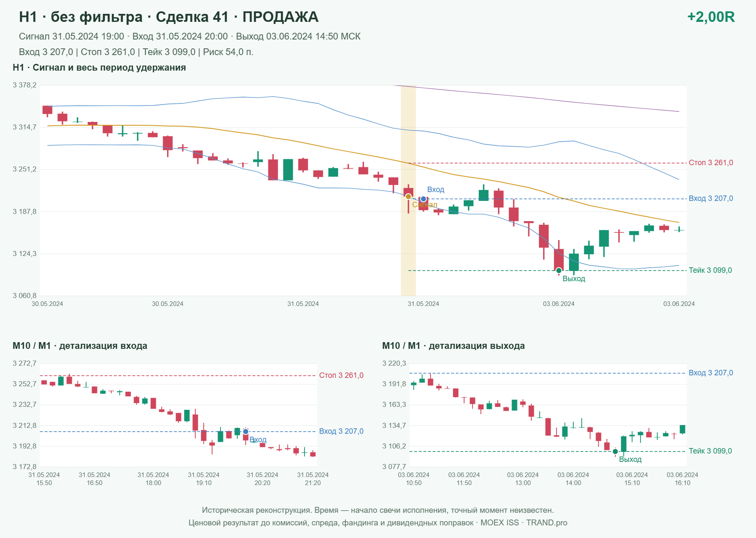Screen dimensions: 756x538
Task: Click the y-axis value 3 272,7 in entry chart
Action: click(x=24, y=363)
